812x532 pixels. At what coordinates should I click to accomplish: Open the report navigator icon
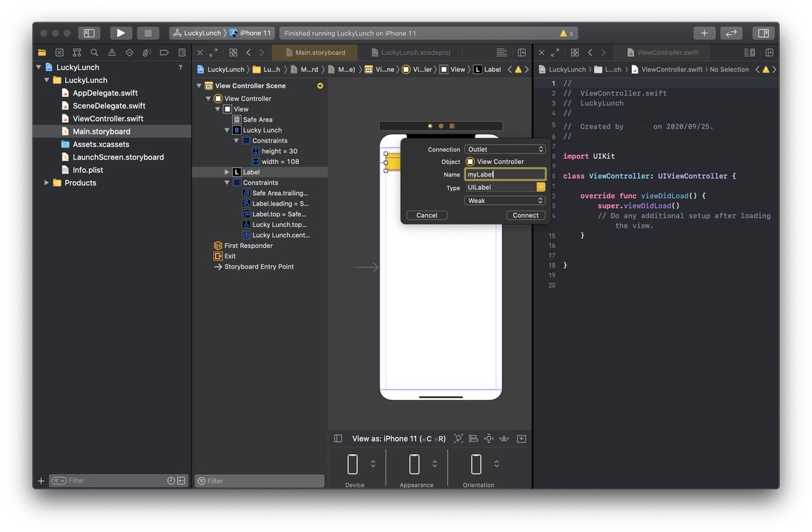click(x=182, y=53)
